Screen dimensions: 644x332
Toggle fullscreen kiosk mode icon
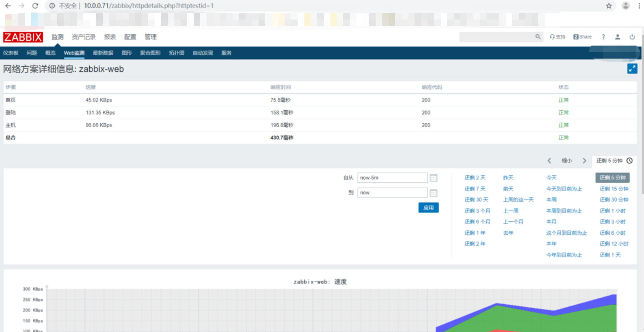632,69
